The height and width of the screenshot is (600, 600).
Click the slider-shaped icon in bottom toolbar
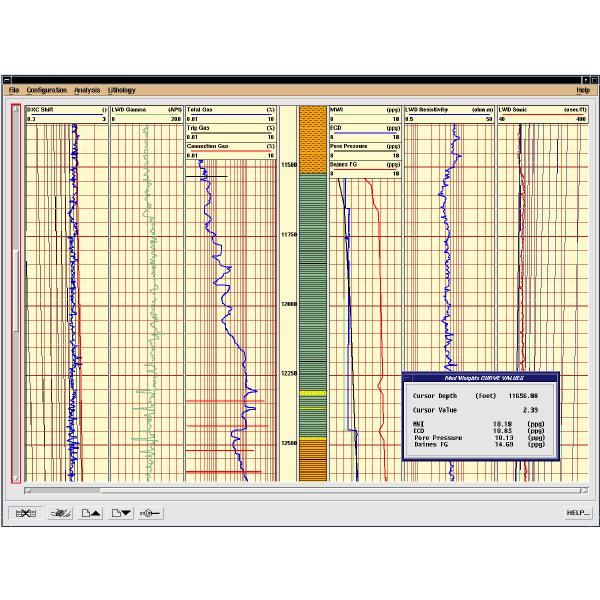coord(151,513)
